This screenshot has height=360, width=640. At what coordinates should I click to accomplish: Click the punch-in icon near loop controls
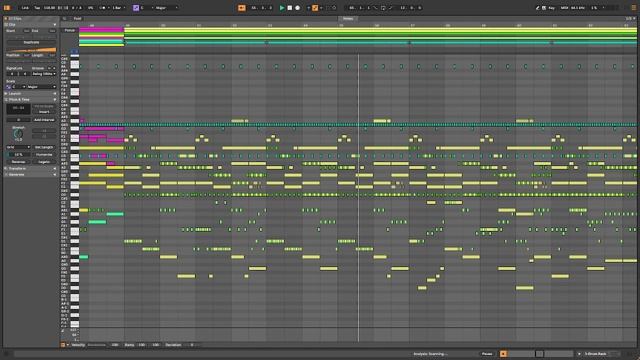pyautogui.click(x=376, y=8)
